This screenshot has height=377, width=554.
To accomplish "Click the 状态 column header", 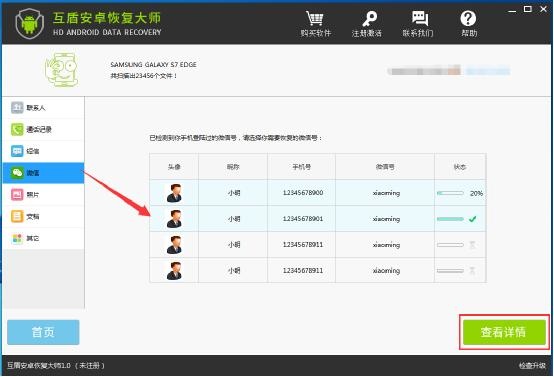I will (x=460, y=167).
